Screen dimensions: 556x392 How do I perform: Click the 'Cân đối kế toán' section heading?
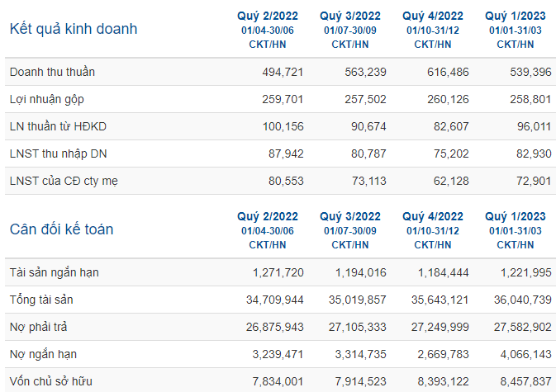[x=61, y=229]
